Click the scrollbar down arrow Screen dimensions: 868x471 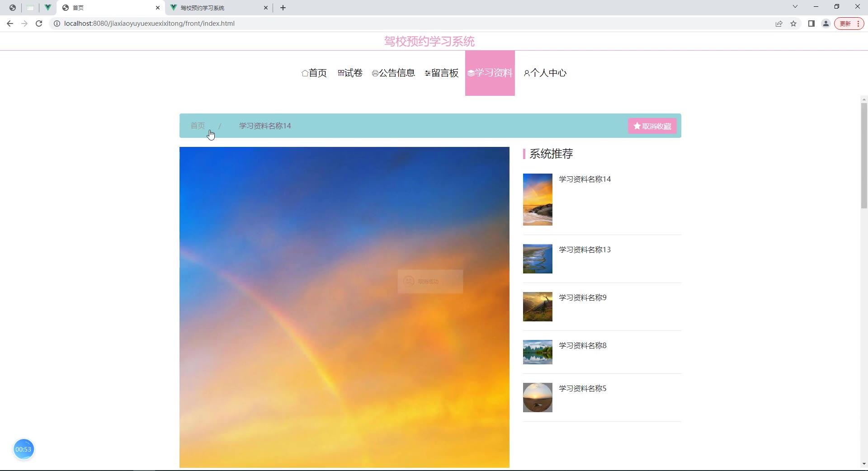(864, 464)
